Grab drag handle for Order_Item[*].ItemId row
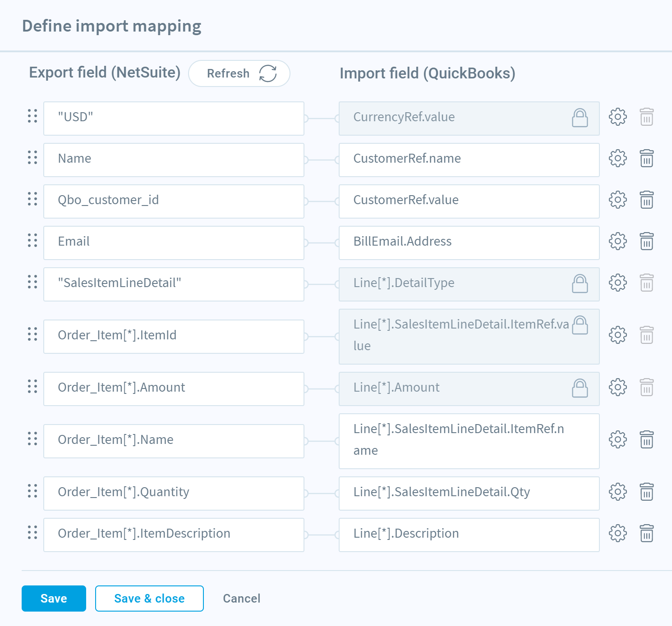The image size is (672, 626). [x=32, y=334]
